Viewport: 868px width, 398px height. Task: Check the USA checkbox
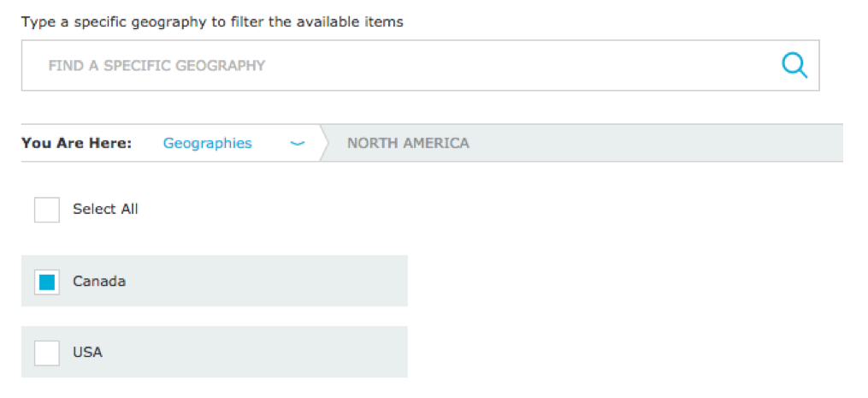tap(47, 353)
